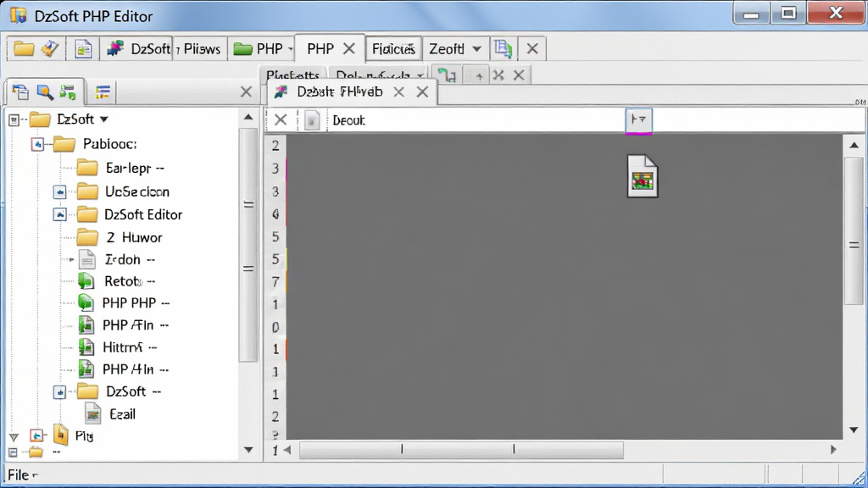Click the pencil edit icon in the toolbar

(50, 48)
